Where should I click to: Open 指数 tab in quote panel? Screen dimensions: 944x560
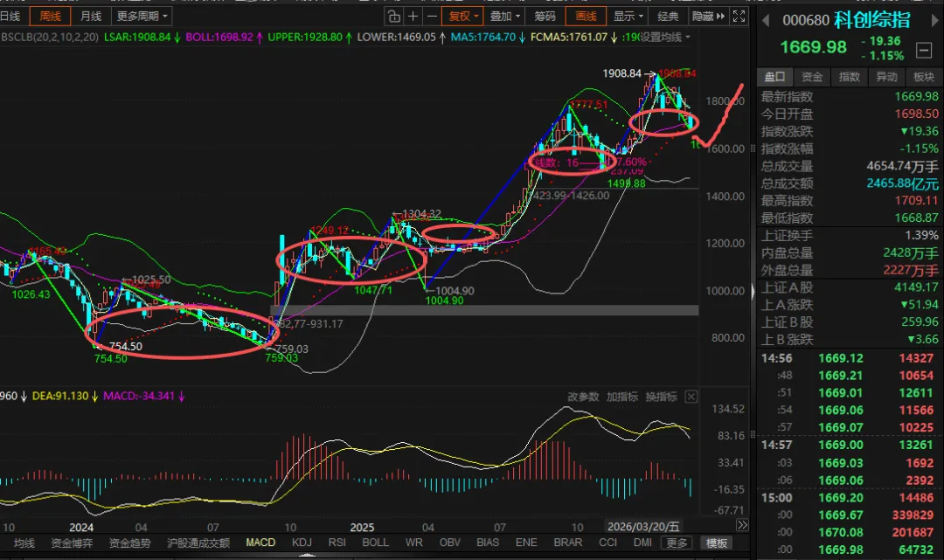pyautogui.click(x=850, y=77)
